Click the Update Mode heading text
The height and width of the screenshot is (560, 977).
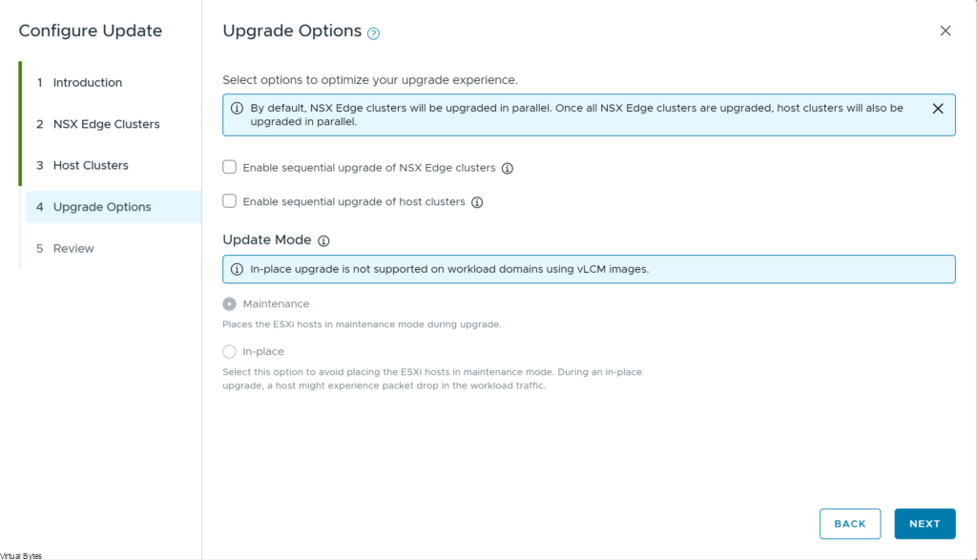(x=267, y=240)
